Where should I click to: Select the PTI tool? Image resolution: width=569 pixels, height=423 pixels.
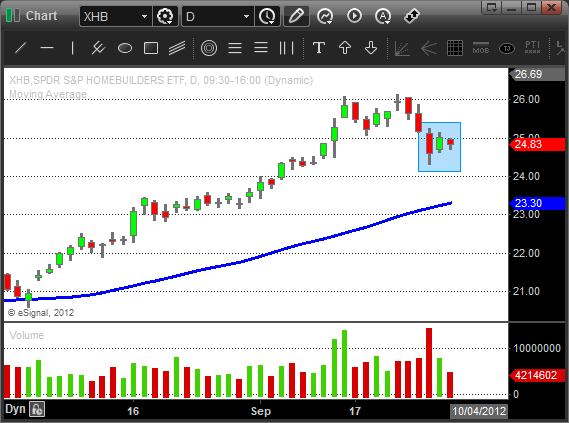pos(533,47)
